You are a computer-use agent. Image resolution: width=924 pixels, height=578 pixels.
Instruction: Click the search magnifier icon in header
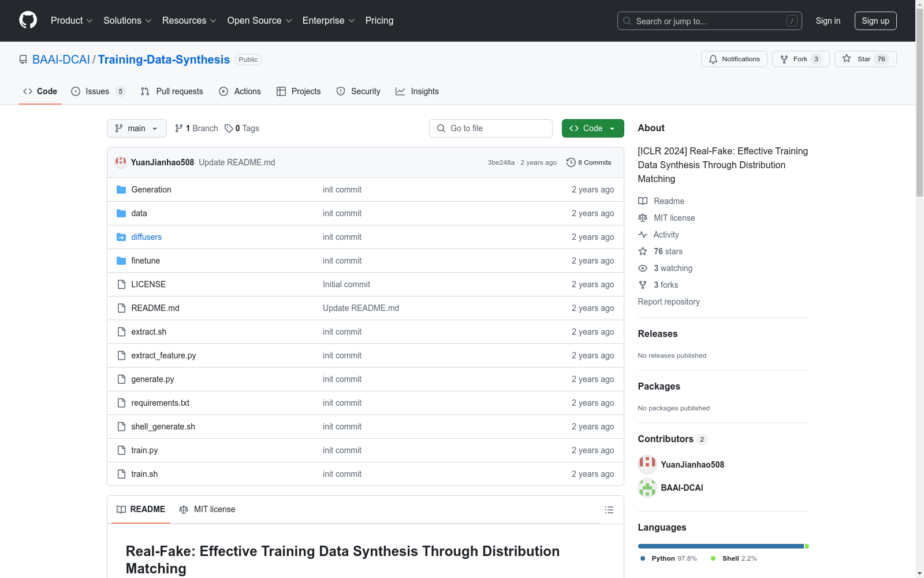click(x=627, y=21)
